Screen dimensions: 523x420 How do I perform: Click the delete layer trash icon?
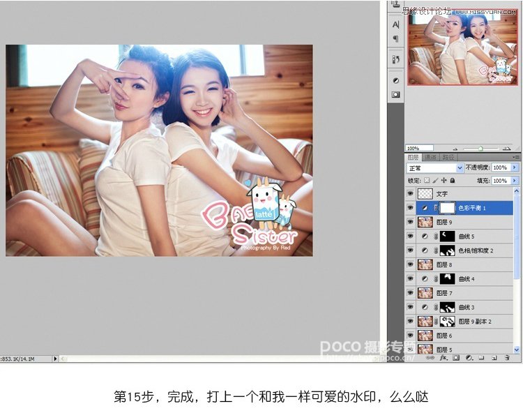pyautogui.click(x=507, y=358)
